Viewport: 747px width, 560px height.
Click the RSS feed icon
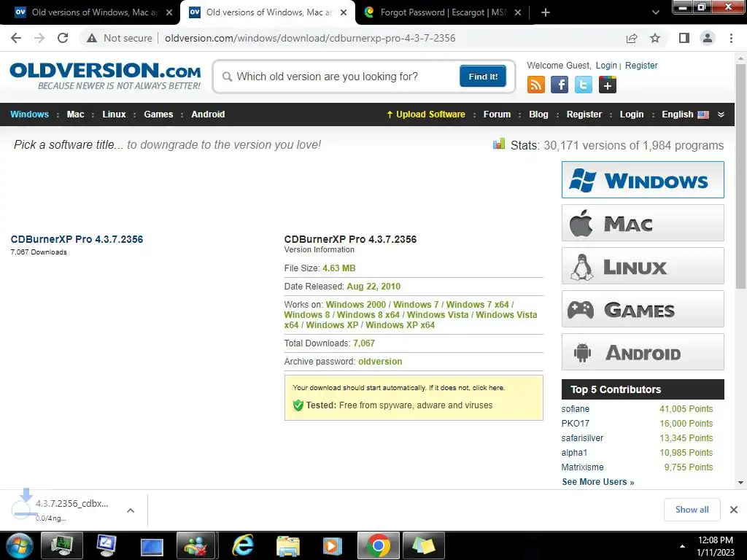[x=535, y=85]
